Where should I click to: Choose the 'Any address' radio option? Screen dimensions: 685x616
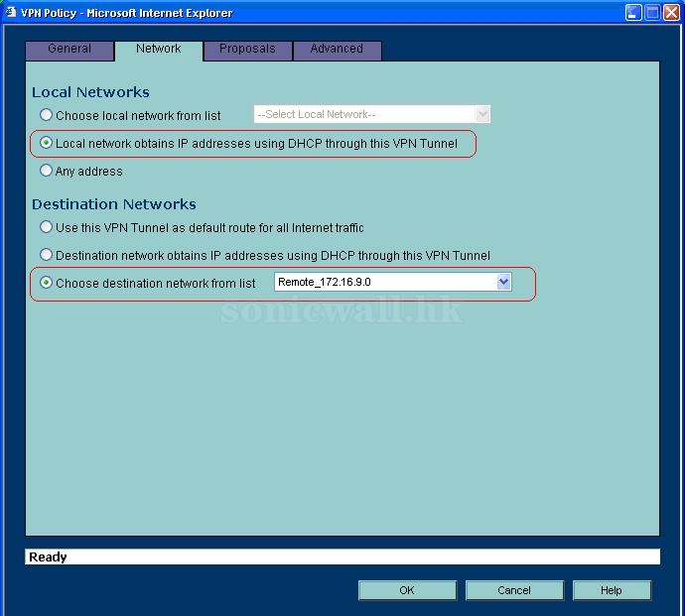pos(46,171)
